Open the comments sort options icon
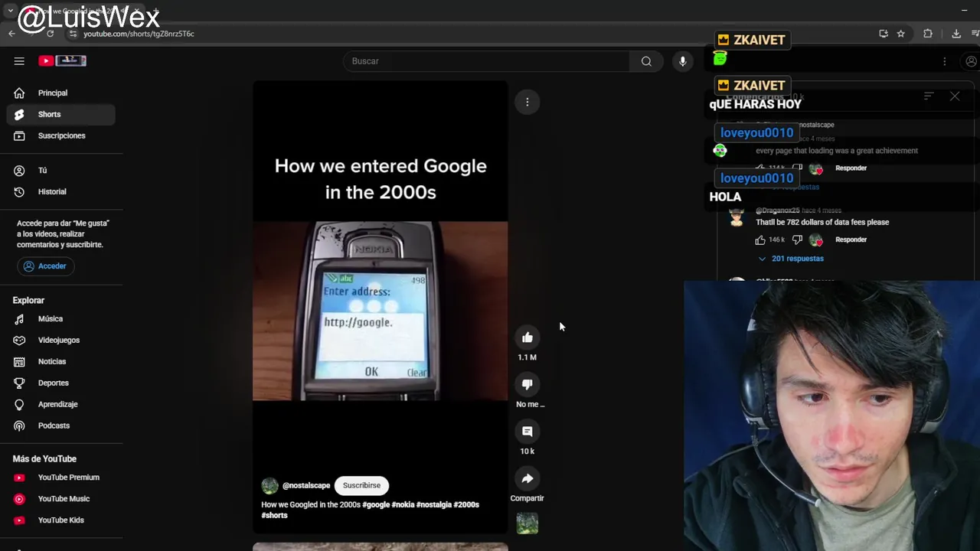980x551 pixels. pos(928,96)
